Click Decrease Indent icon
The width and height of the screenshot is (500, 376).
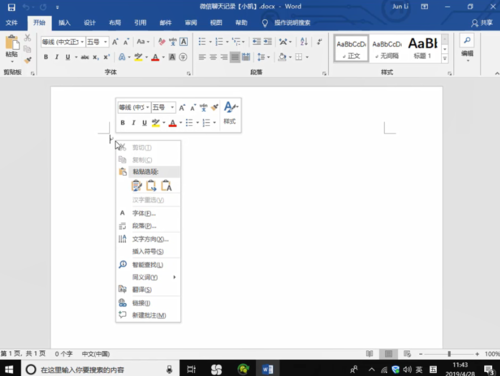(x=257, y=42)
